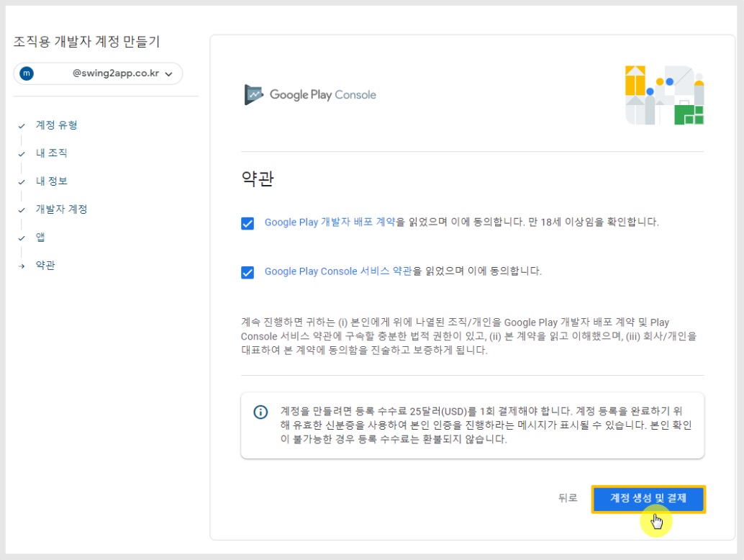Go to the 개발자 계정 step
744x560 pixels.
[62, 209]
